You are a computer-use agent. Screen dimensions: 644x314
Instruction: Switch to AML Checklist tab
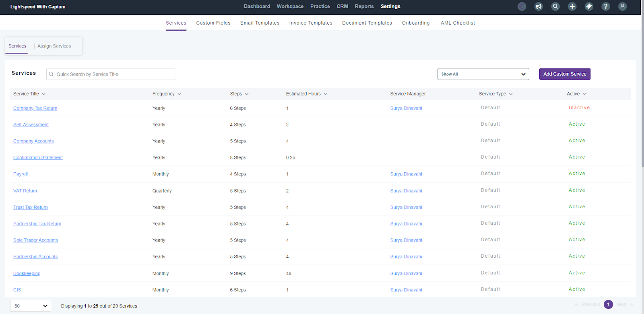pyautogui.click(x=458, y=23)
